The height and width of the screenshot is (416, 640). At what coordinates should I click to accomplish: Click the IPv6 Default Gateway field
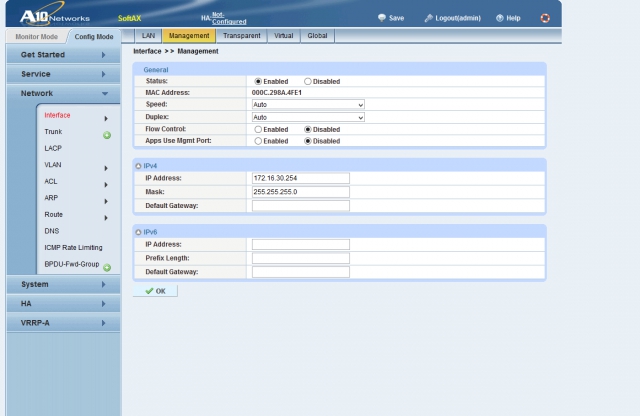(x=301, y=271)
